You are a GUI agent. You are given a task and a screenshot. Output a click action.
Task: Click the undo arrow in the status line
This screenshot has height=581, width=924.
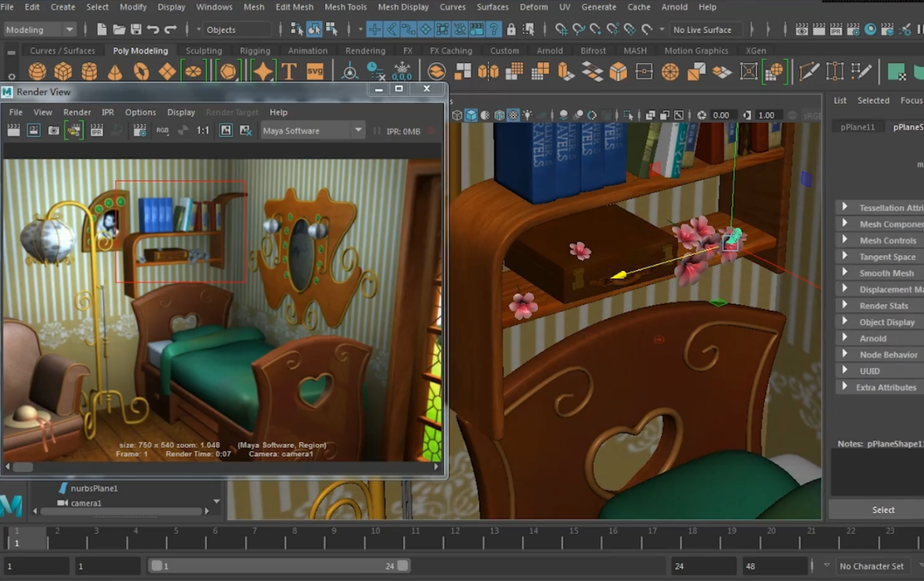(x=153, y=29)
